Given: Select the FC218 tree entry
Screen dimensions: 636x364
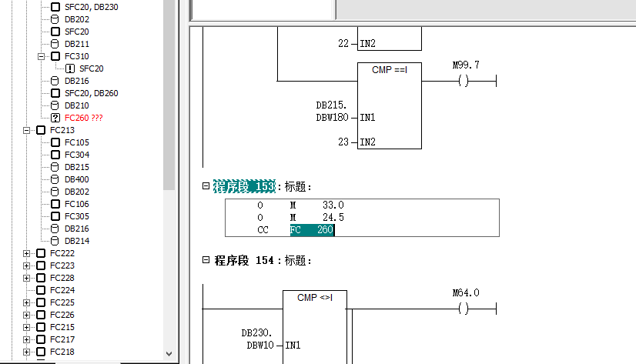Looking at the screenshot, I should [x=62, y=352].
